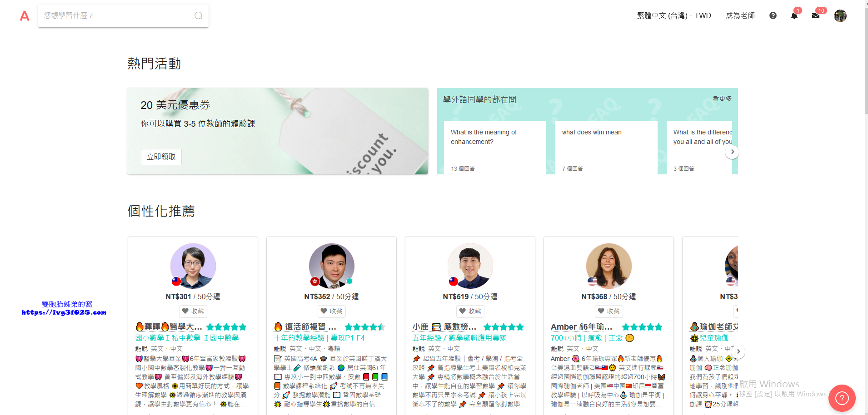Open the notifications bell icon
This screenshot has height=415, width=868.
pos(794,16)
